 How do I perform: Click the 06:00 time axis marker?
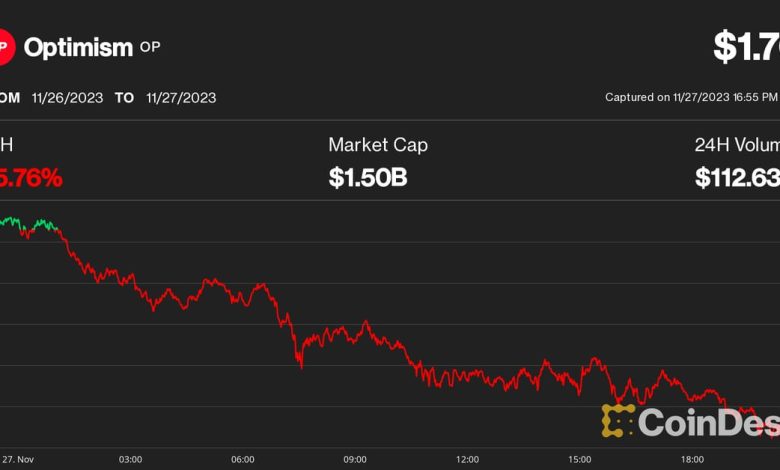(242, 460)
